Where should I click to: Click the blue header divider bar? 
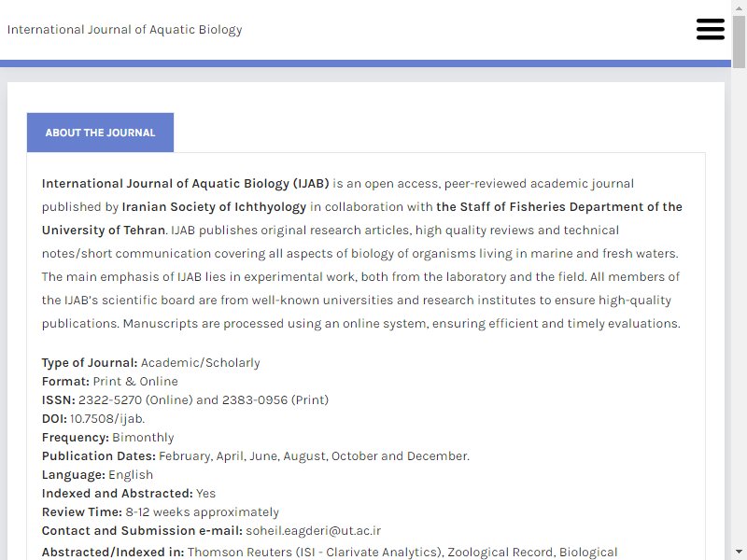[x=365, y=63]
